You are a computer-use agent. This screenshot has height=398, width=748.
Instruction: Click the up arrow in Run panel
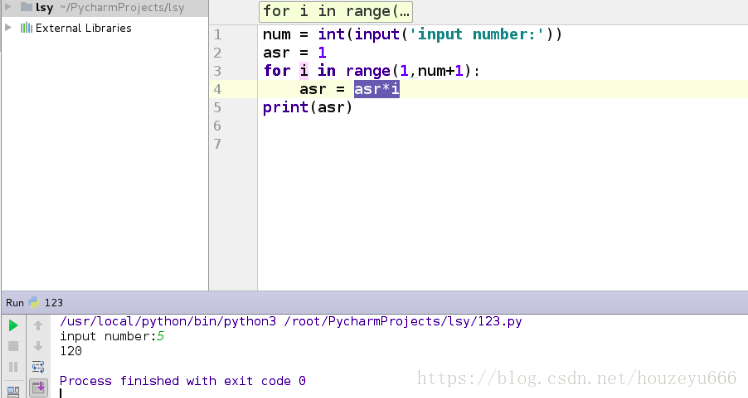tap(38, 325)
